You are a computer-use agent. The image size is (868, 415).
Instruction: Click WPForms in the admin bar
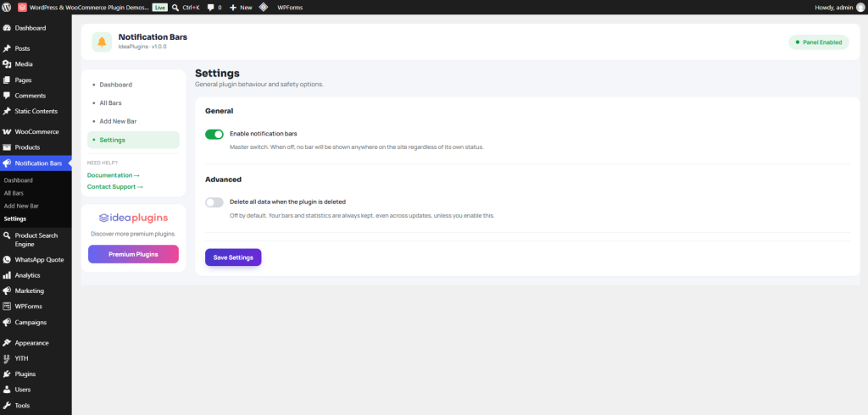290,8
